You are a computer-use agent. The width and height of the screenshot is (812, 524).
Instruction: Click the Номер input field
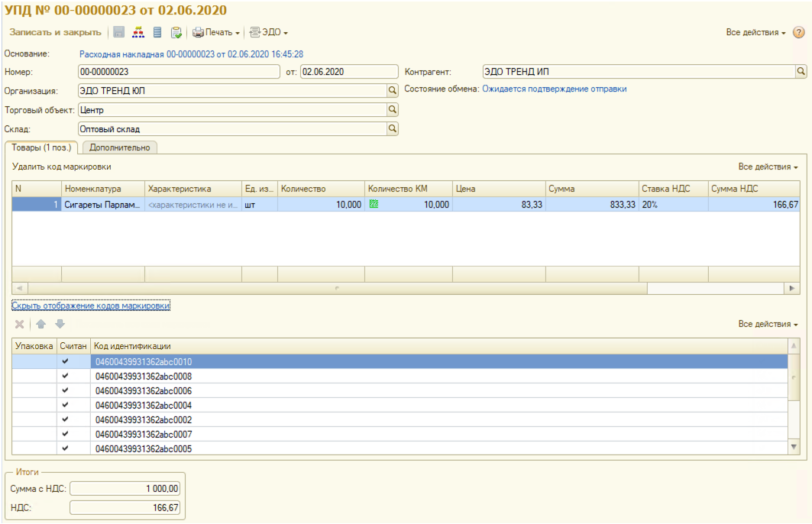(x=180, y=71)
